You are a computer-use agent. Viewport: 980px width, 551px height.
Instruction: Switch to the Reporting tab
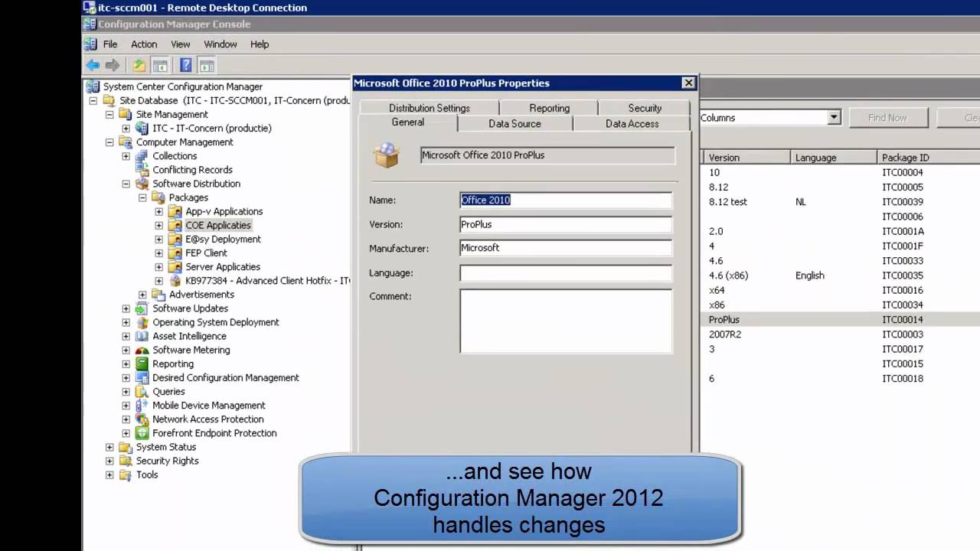[550, 108]
